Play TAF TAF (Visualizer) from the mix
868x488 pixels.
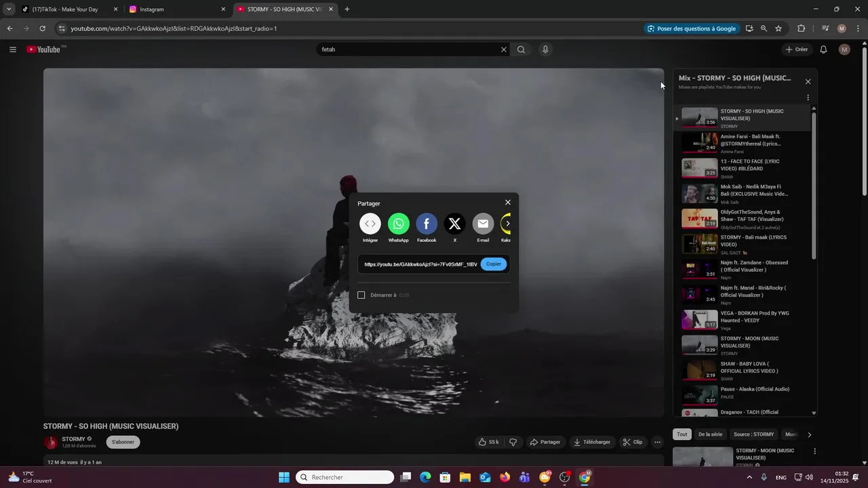tap(743, 219)
